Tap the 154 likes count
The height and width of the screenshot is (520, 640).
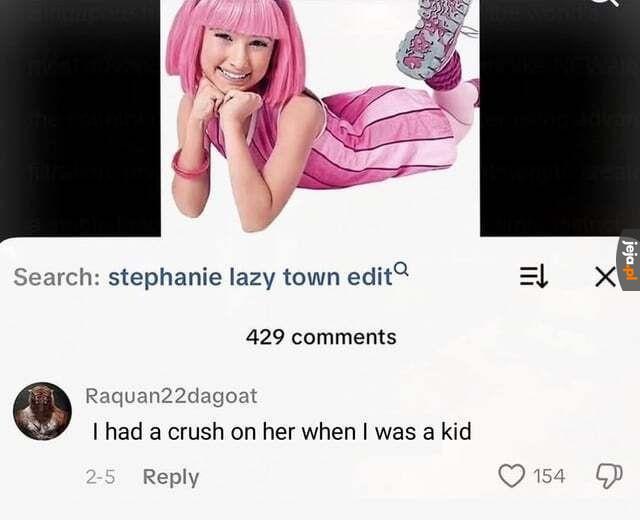tap(549, 476)
